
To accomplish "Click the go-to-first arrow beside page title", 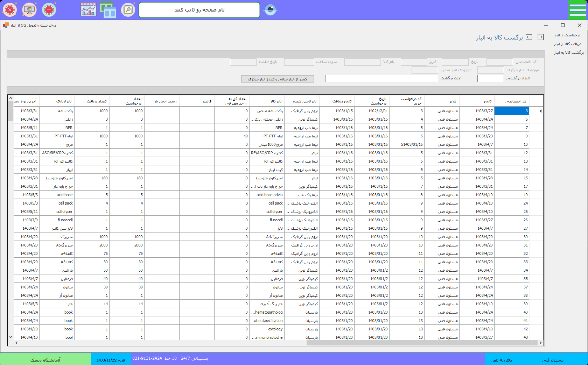I will coord(541,37).
